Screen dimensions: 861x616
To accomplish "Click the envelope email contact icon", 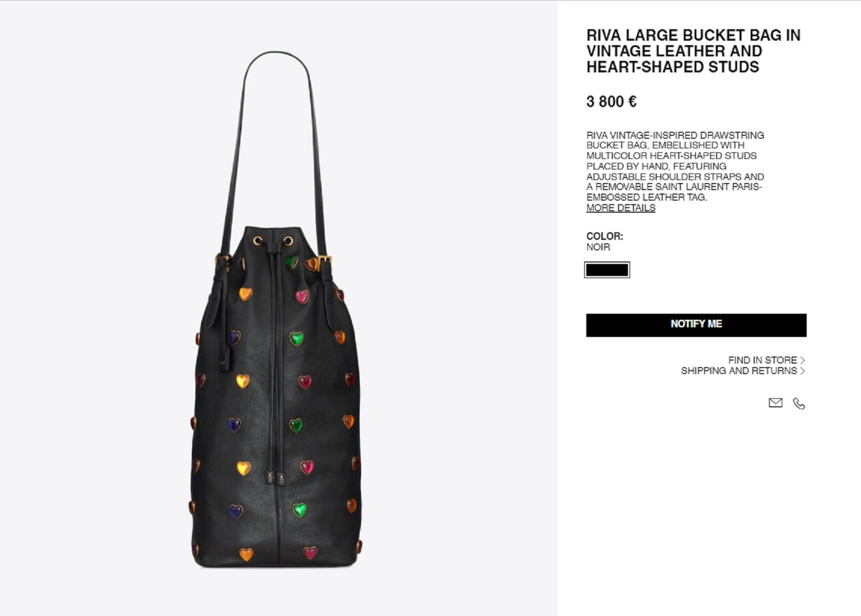I will pos(775,403).
